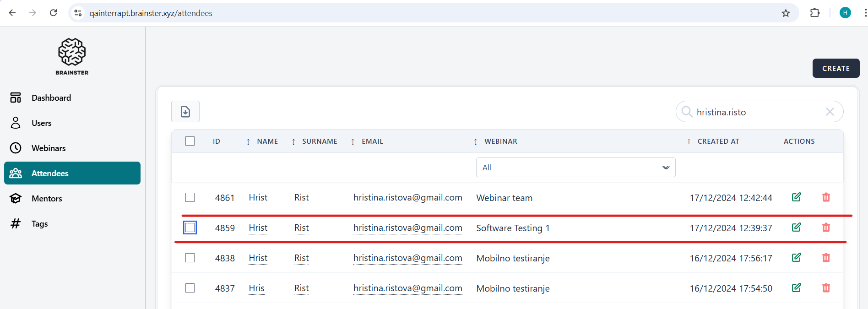Open the Webinar filter dropdown showing All
The width and height of the screenshot is (868, 309).
coord(575,168)
